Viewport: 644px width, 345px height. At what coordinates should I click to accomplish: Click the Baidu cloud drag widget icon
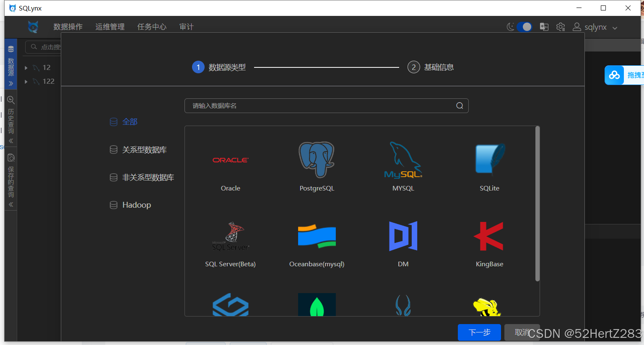coord(614,75)
